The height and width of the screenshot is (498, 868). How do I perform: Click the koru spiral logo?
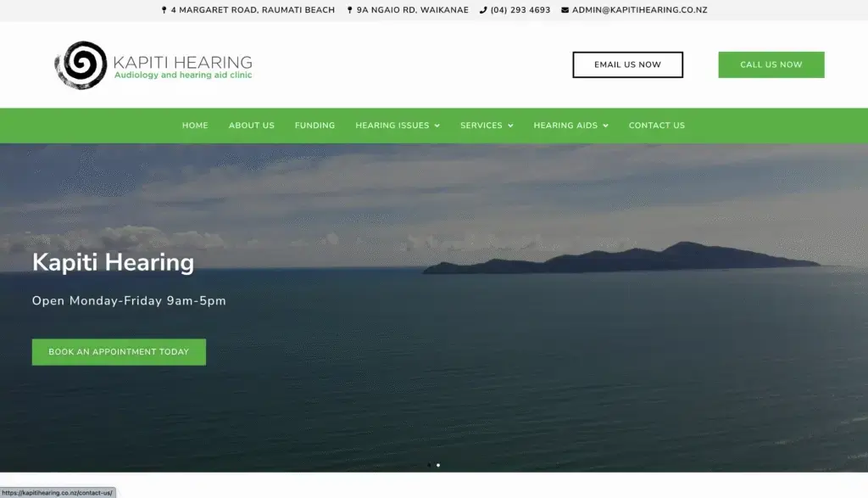coord(82,64)
